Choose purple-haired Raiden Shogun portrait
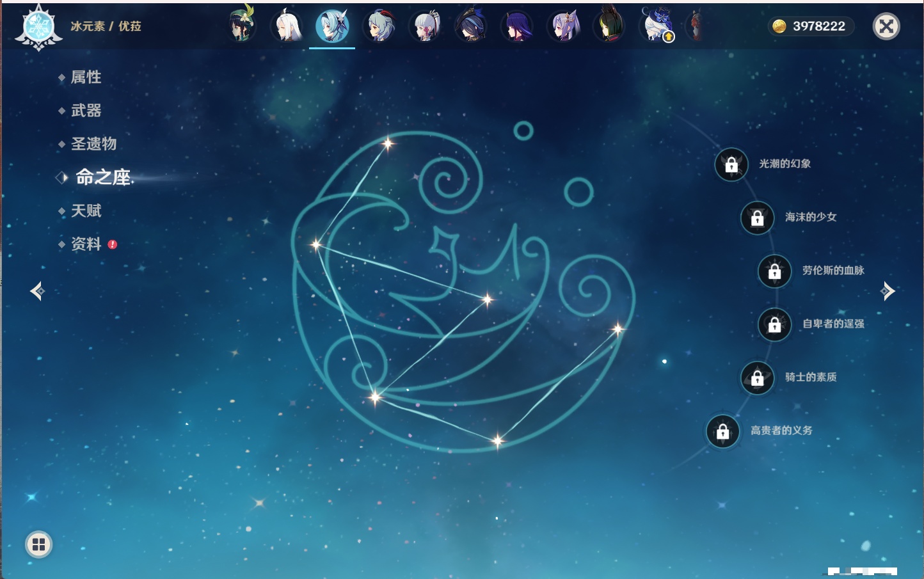Screen dimensions: 924x579 point(517,26)
